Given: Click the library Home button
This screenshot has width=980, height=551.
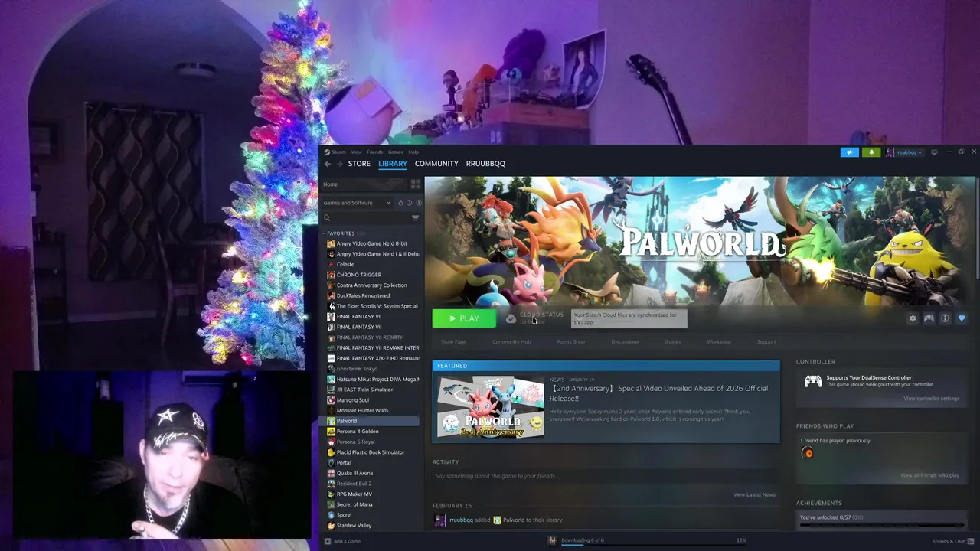Looking at the screenshot, I should point(364,184).
